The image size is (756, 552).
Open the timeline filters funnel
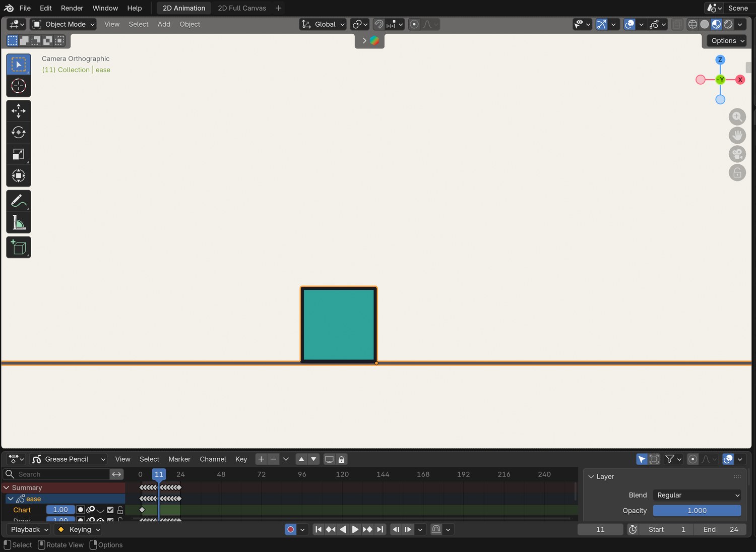(673, 459)
